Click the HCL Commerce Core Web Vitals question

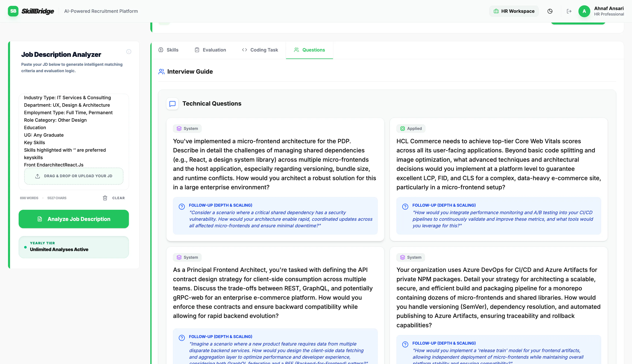[498, 164]
